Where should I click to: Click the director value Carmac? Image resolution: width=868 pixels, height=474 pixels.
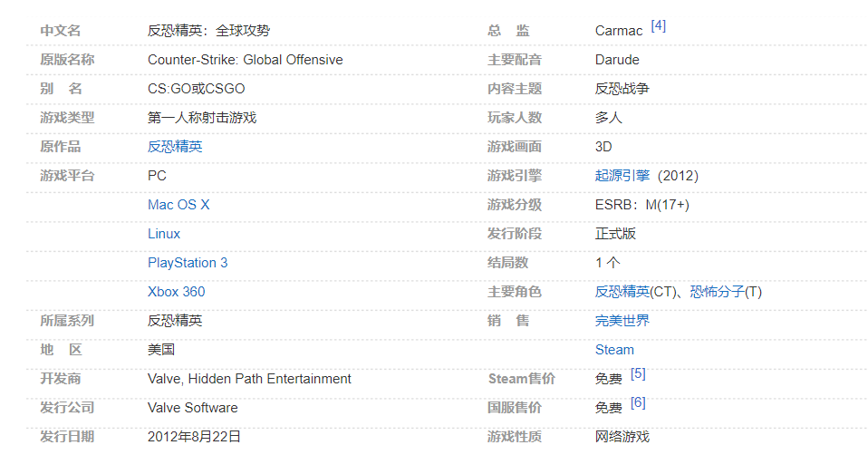[x=618, y=31]
